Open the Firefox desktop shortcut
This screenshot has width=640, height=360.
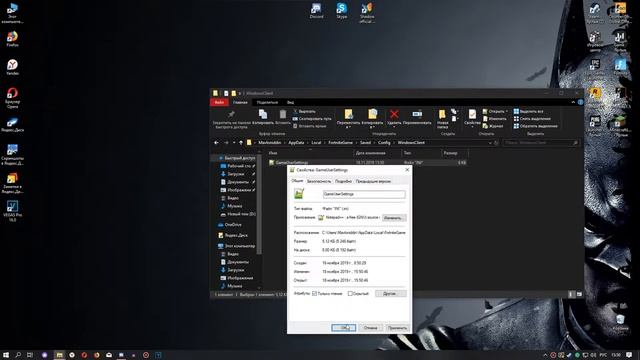click(x=12, y=39)
